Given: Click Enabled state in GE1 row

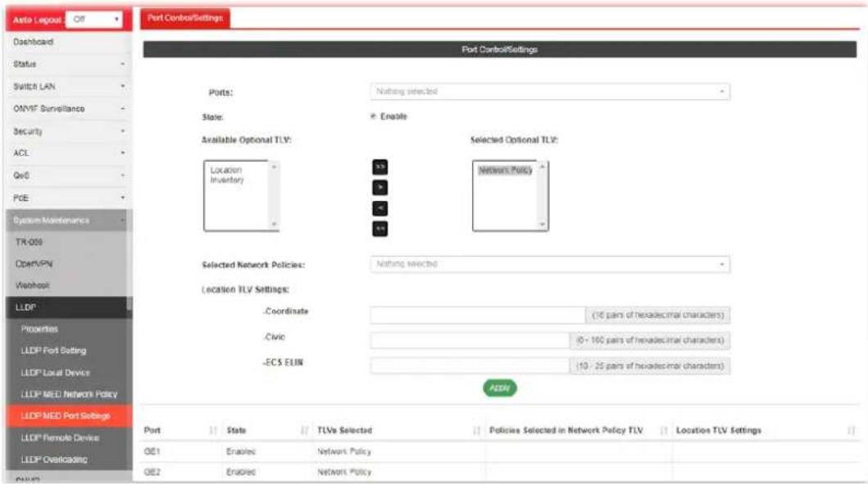Looking at the screenshot, I should [x=241, y=452].
